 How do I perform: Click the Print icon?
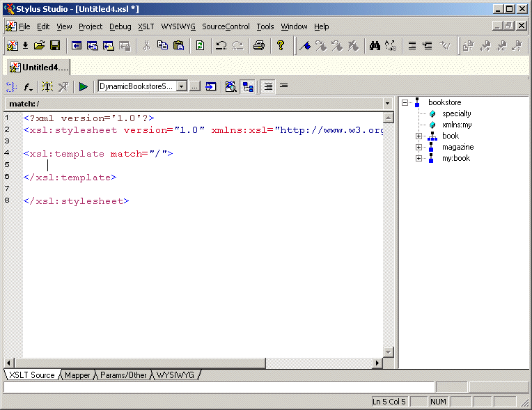[259, 46]
